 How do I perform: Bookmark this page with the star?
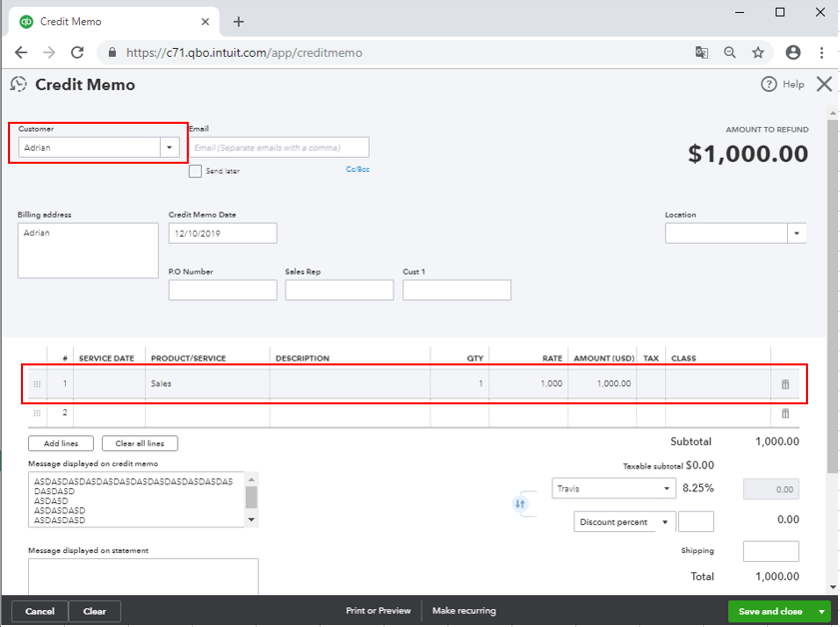click(x=757, y=53)
